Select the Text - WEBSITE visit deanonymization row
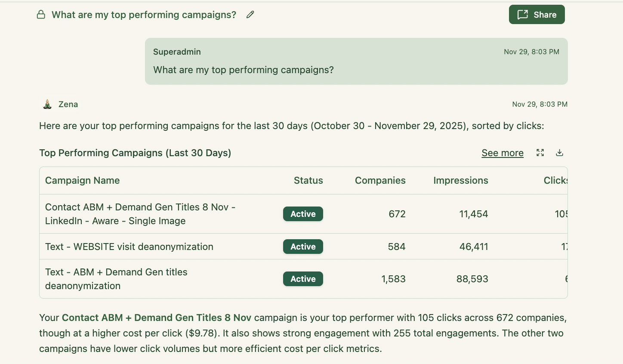Image resolution: width=623 pixels, height=364 pixels. pyautogui.click(x=129, y=247)
